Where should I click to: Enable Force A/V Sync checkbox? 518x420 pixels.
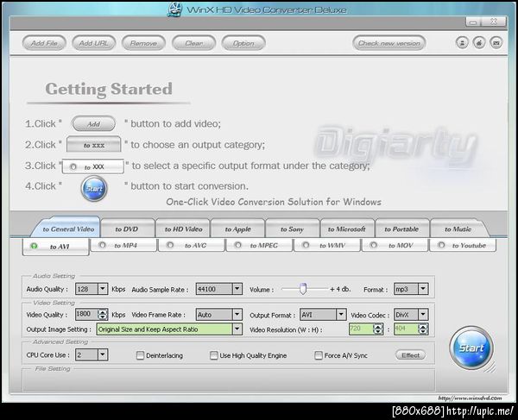[318, 355]
